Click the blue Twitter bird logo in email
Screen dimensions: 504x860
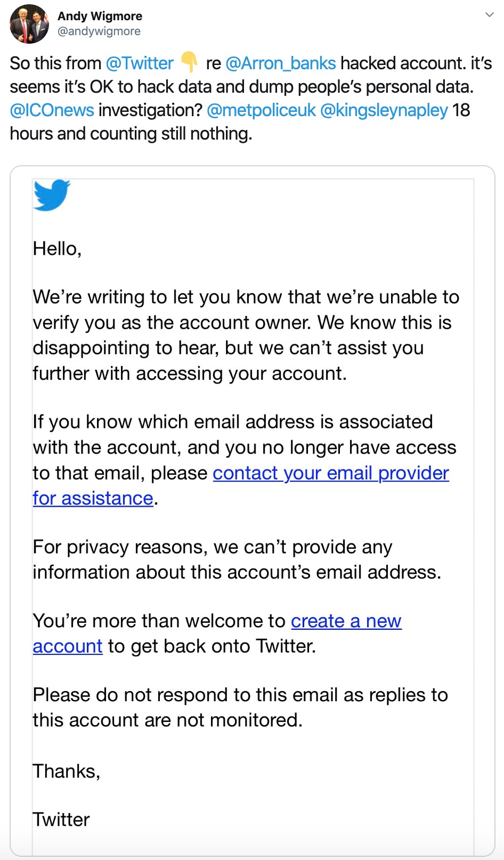(x=52, y=195)
